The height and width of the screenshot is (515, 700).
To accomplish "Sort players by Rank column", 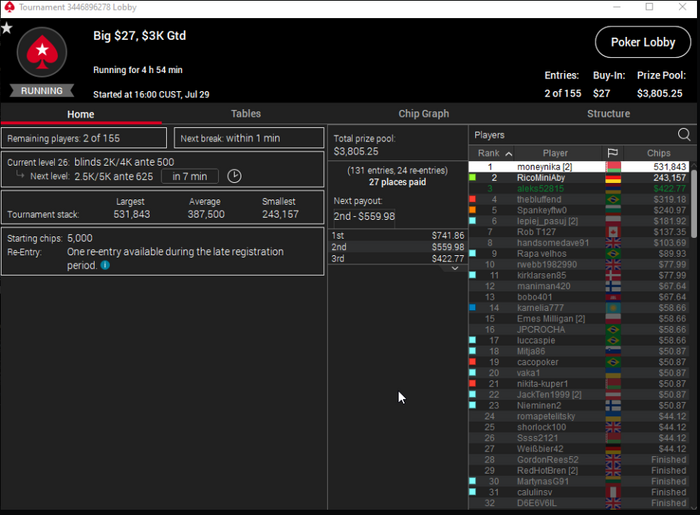I will (494, 153).
